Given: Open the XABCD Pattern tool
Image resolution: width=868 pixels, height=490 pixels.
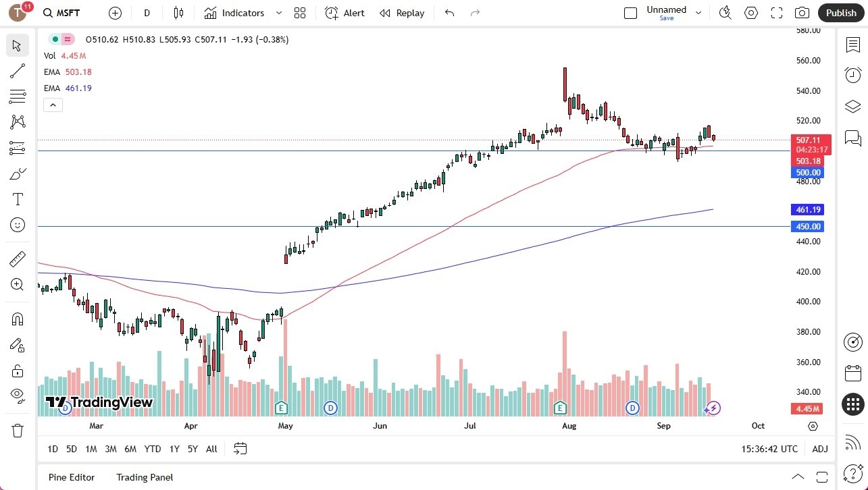Looking at the screenshot, I should click(x=17, y=122).
